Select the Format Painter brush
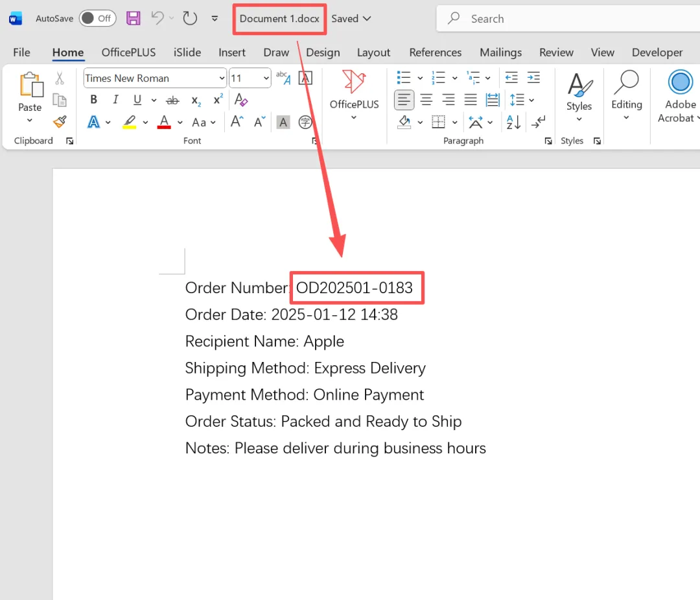The height and width of the screenshot is (600, 700). tap(60, 121)
